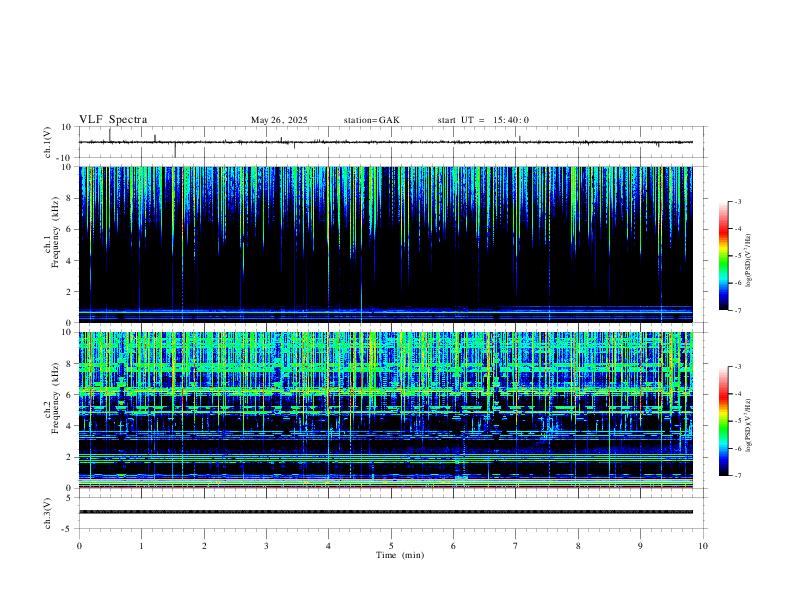Image resolution: width=792 pixels, height=612 pixels.
Task: Click time axis tick label '7'
Action: pos(516,546)
